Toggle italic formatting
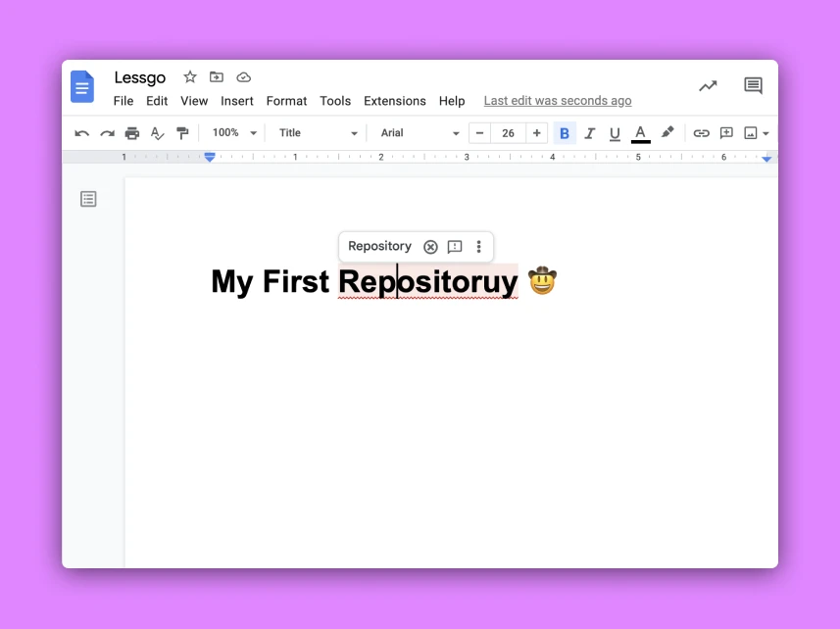This screenshot has width=840, height=629. click(x=589, y=132)
